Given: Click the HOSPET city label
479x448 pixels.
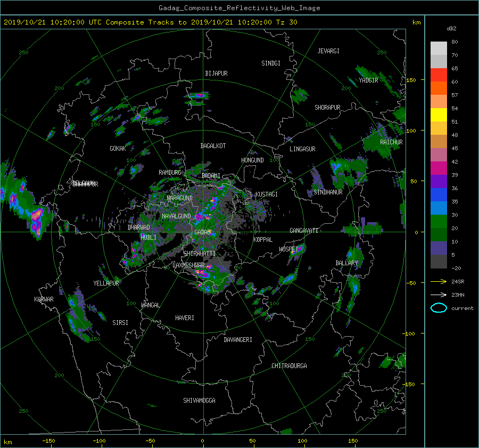Looking at the screenshot, I should (288, 249).
